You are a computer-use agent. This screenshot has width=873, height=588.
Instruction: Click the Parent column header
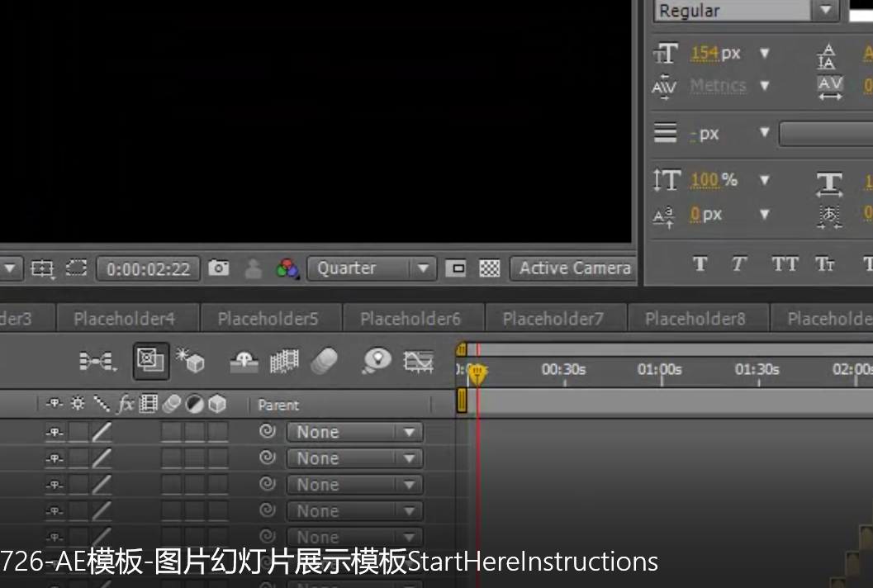(278, 405)
